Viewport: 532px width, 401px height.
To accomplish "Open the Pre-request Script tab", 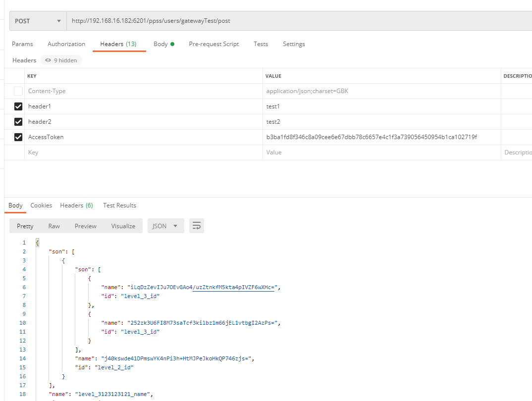I will (213, 44).
